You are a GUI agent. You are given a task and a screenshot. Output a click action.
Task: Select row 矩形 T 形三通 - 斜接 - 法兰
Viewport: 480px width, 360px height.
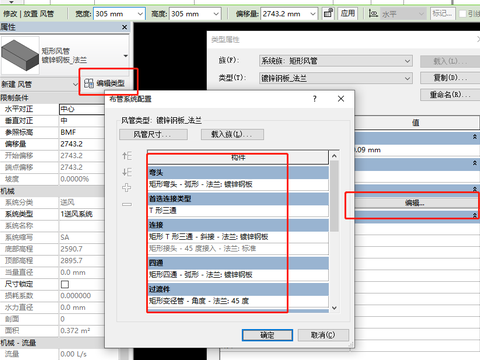pos(238,237)
